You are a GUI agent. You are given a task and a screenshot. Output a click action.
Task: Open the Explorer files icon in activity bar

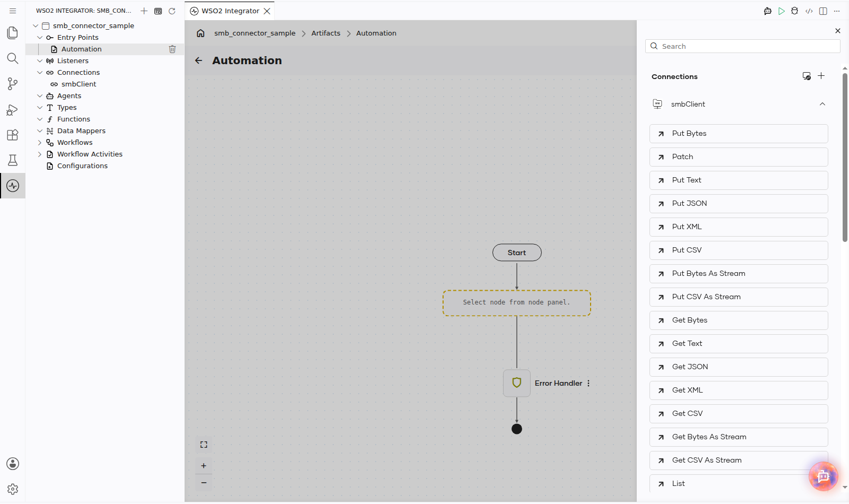tap(13, 33)
